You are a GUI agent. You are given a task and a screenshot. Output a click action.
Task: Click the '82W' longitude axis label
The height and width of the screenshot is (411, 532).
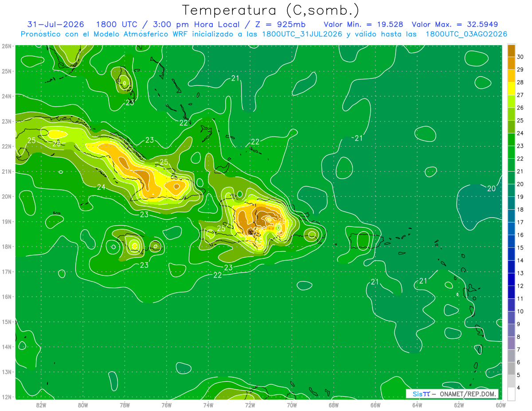41,405
